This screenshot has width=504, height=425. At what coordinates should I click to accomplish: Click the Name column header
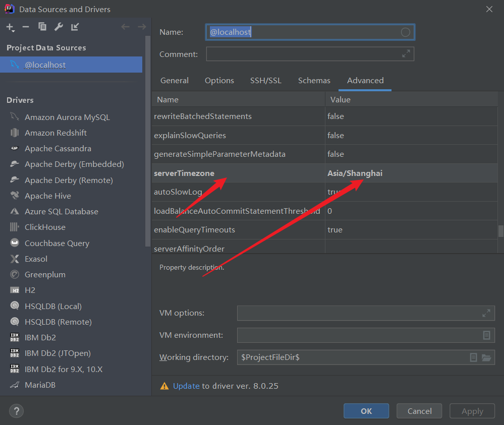coord(239,100)
